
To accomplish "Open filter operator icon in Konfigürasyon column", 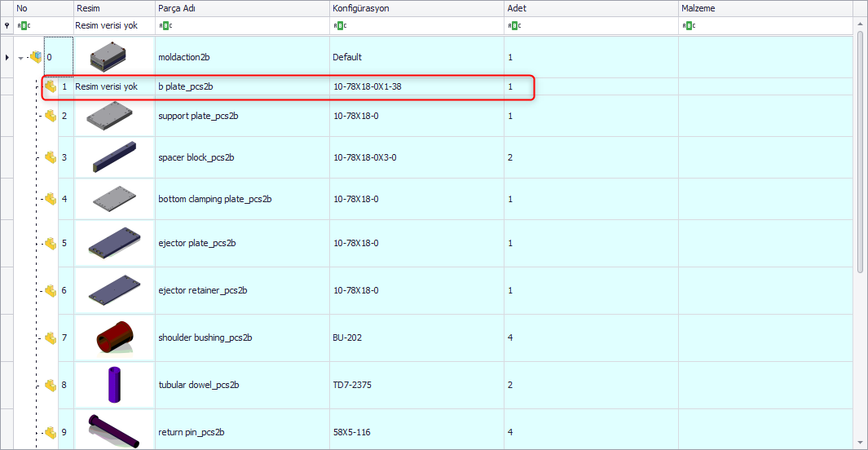I will pyautogui.click(x=340, y=25).
